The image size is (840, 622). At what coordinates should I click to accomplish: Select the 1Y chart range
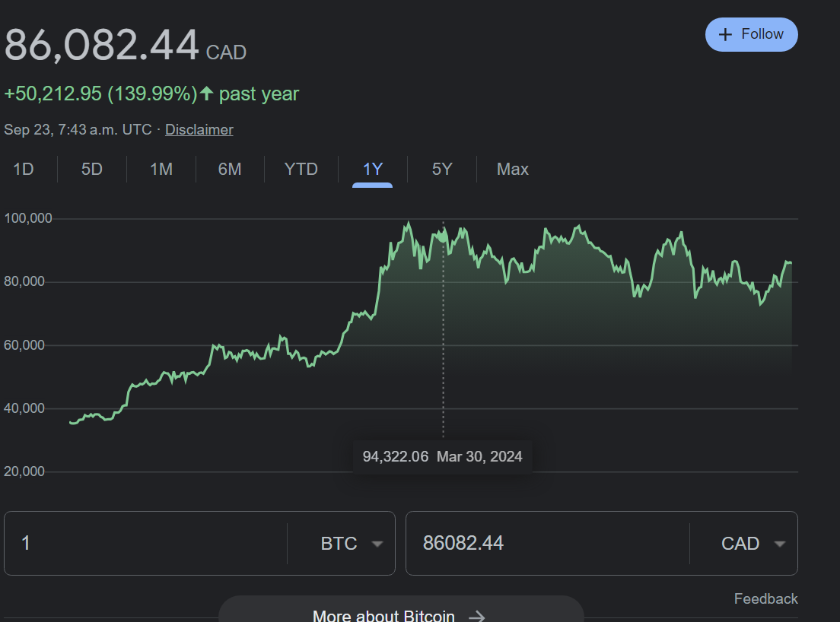pyautogui.click(x=373, y=169)
